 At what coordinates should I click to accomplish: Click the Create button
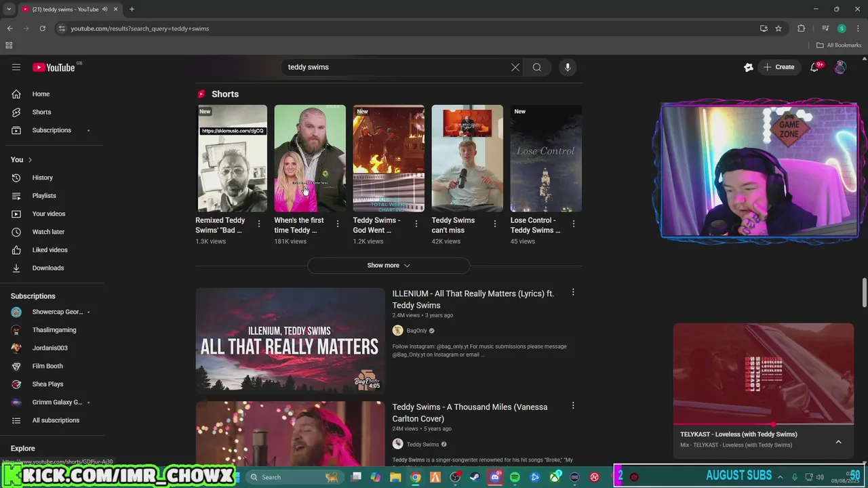coord(778,67)
